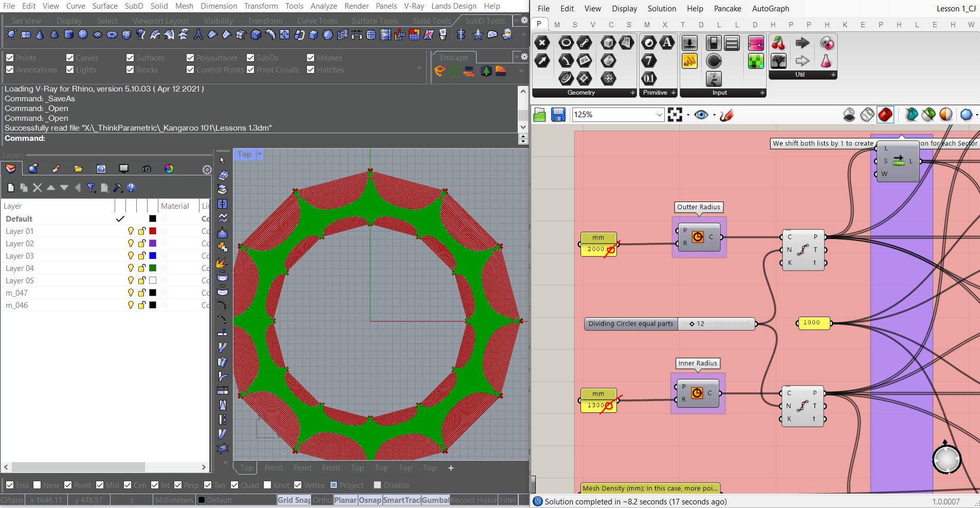Click Zoom Extents icon in Grasshopper toolbar

[675, 115]
